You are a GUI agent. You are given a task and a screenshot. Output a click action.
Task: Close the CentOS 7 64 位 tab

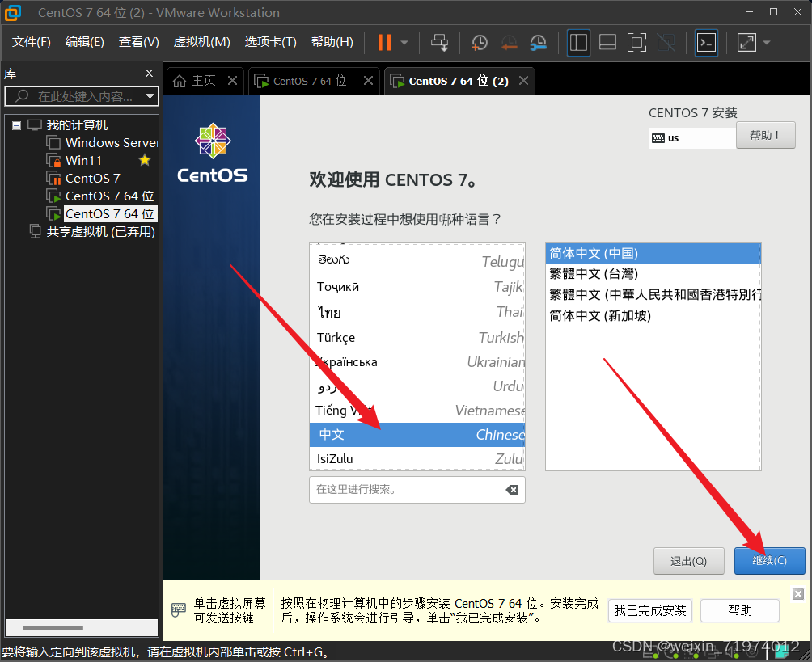tap(368, 81)
